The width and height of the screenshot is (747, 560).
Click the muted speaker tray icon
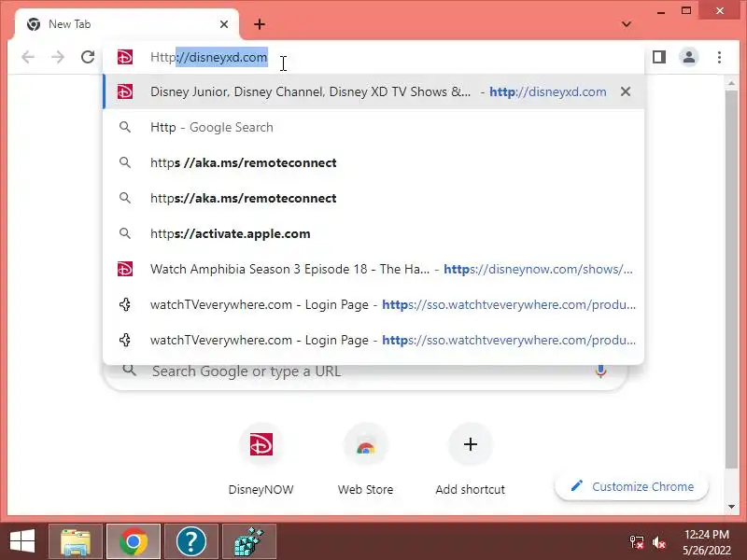660,542
